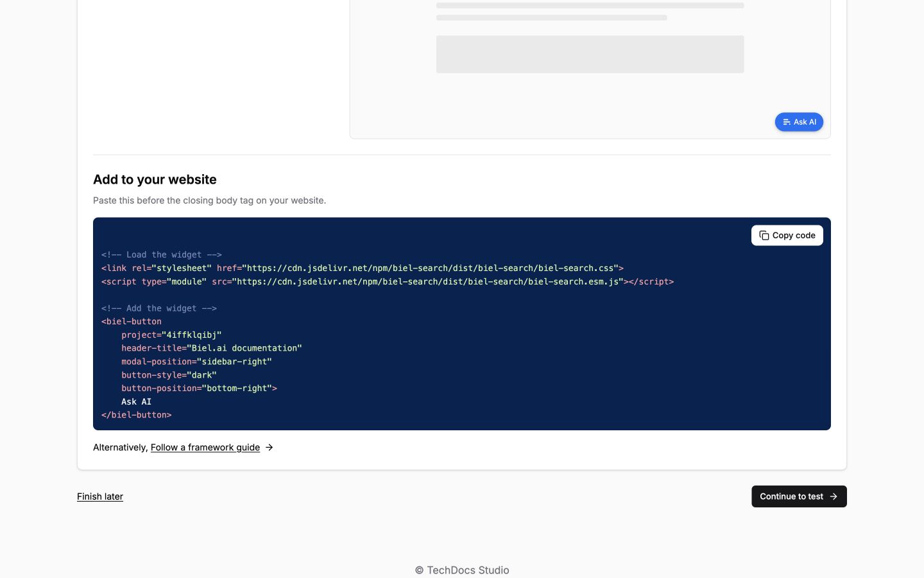This screenshot has width=924, height=578.
Task: Click the project="4iffklqibj" code line
Action: [171, 335]
